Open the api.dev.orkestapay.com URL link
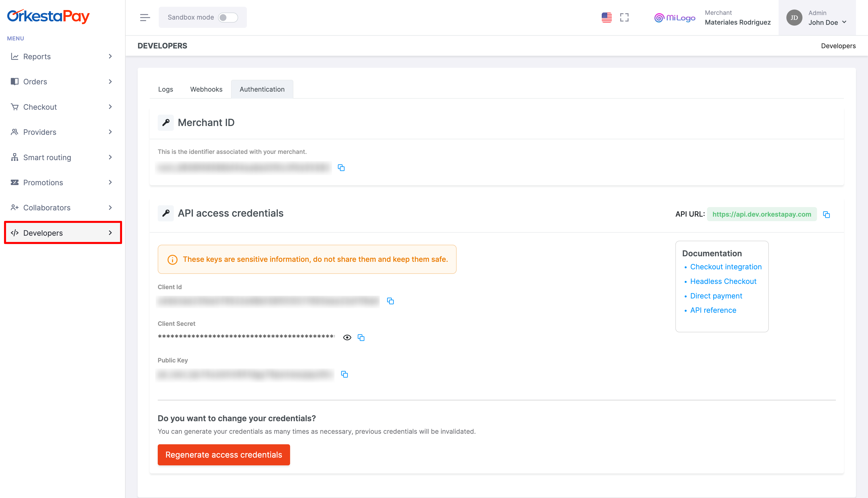 point(762,214)
